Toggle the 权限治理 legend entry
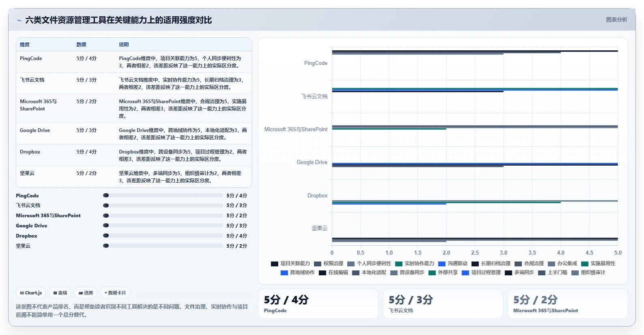644x335 pixels. pyautogui.click(x=328, y=264)
